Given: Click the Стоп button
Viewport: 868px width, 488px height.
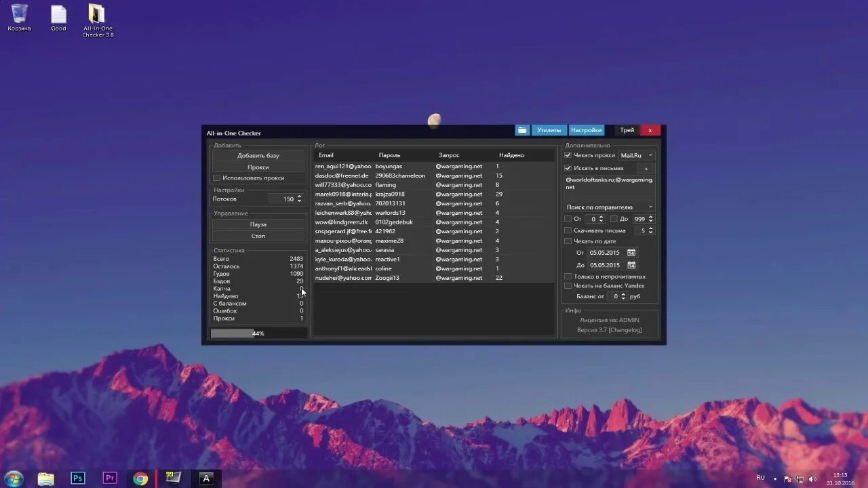Looking at the screenshot, I should pos(258,236).
